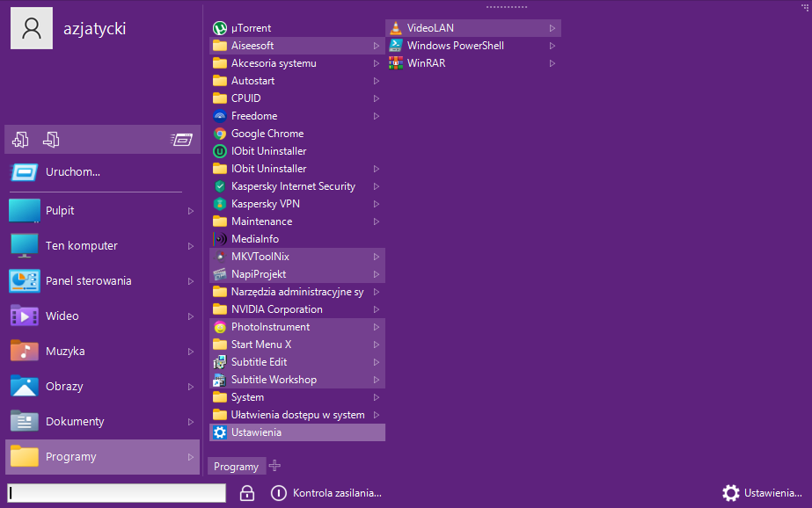Viewport: 812px width, 508px height.
Task: Click the Subtitle Workshop icon
Action: click(220, 380)
